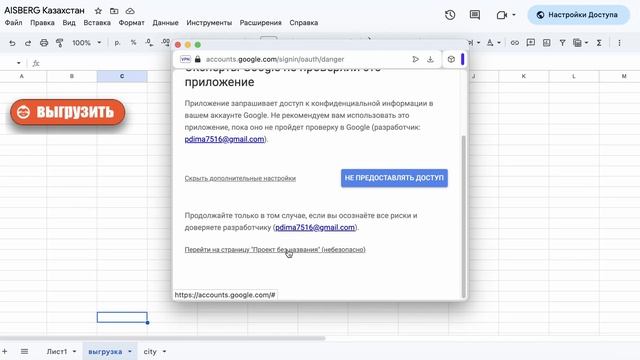Check cloud save status icon

[x=130, y=11]
